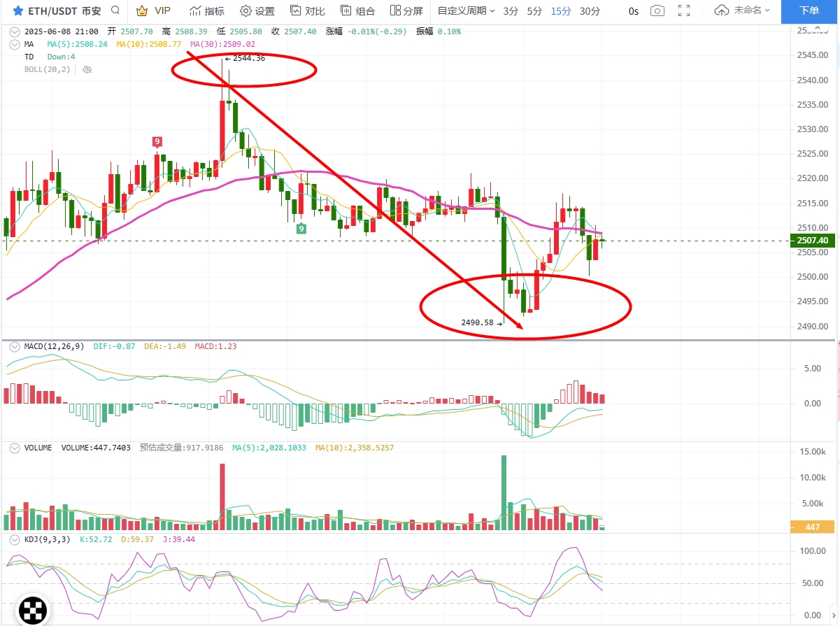The image size is (840, 626).
Task: Take a chart screenshot with camera icon
Action: click(x=657, y=10)
